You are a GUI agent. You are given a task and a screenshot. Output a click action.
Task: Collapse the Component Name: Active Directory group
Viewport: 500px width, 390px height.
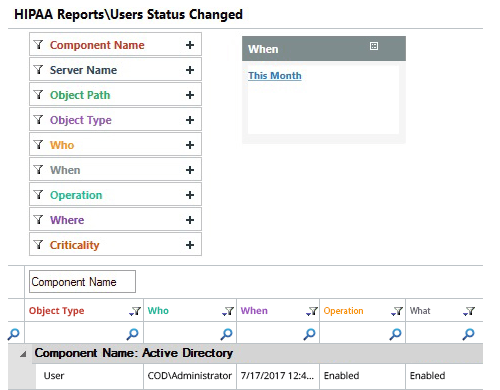point(23,354)
